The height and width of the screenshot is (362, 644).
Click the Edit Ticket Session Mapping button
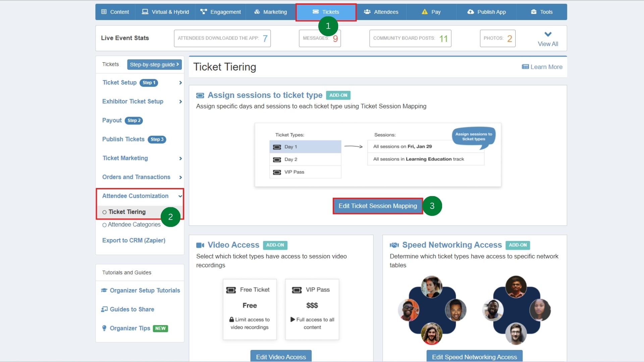pos(377,206)
